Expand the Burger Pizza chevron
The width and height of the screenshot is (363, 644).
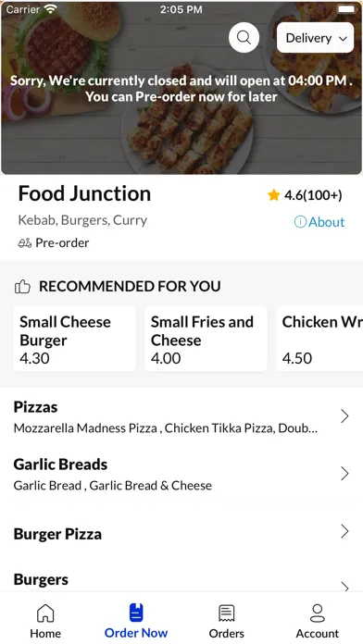pyautogui.click(x=344, y=531)
